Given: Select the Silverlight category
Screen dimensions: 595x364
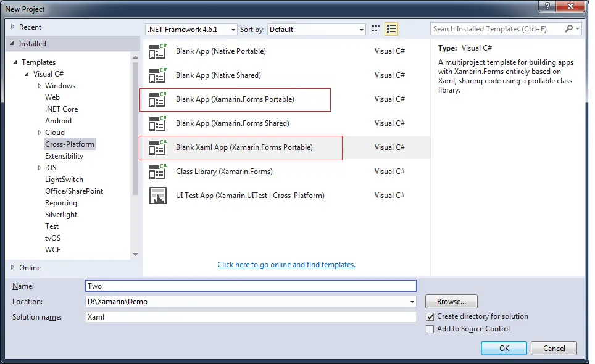Looking at the screenshot, I should (x=61, y=215).
